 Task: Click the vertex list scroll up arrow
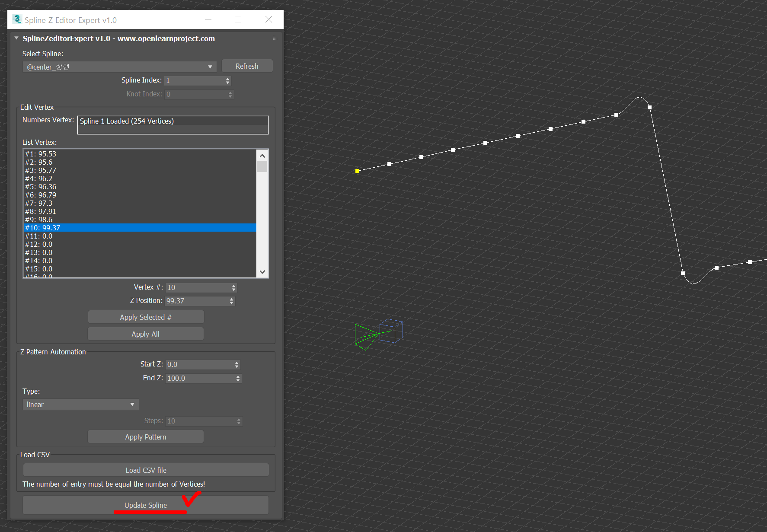pyautogui.click(x=262, y=156)
